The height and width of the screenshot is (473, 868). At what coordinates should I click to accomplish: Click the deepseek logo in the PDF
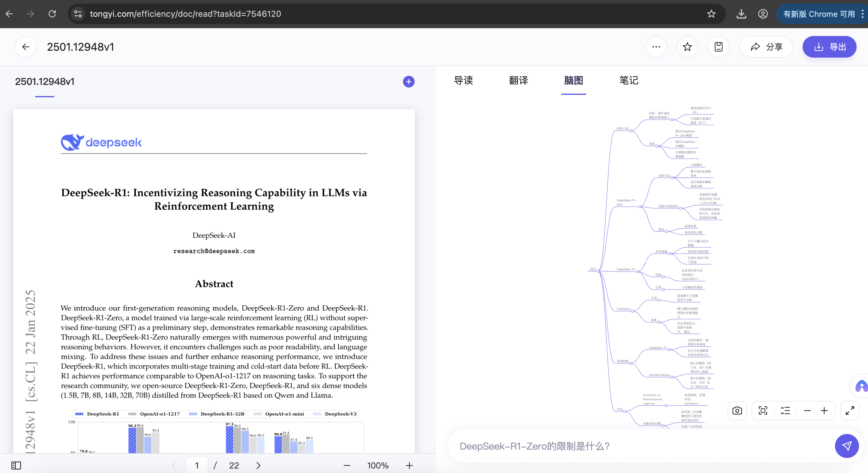pos(101,142)
